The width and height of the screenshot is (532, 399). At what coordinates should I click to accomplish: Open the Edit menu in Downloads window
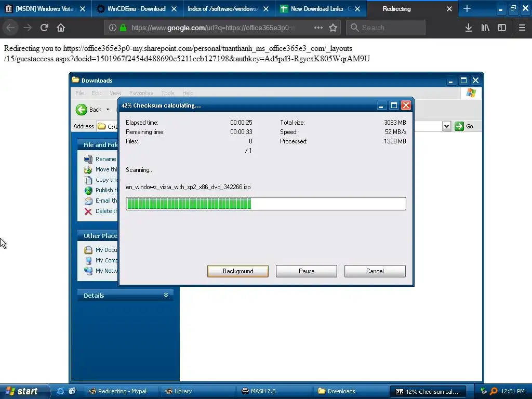click(97, 93)
